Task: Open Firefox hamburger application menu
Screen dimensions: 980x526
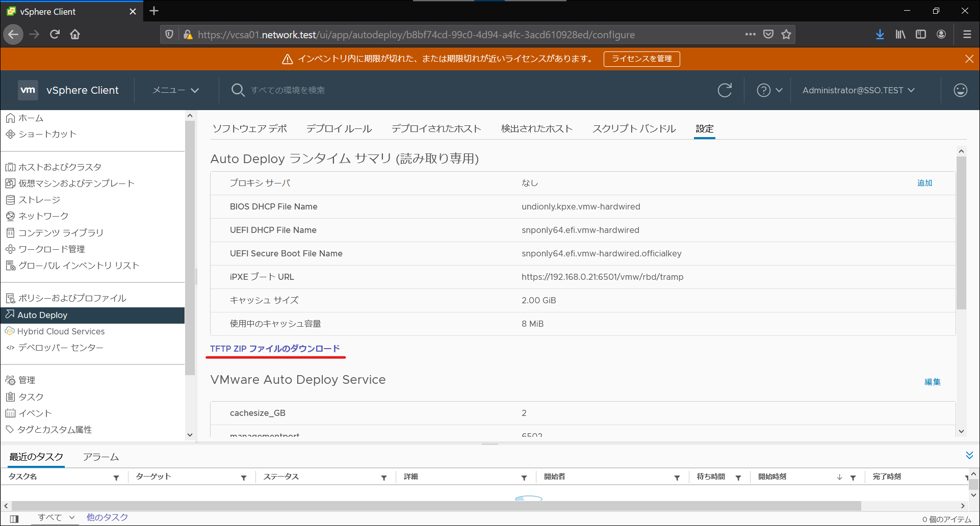Action: 967,35
